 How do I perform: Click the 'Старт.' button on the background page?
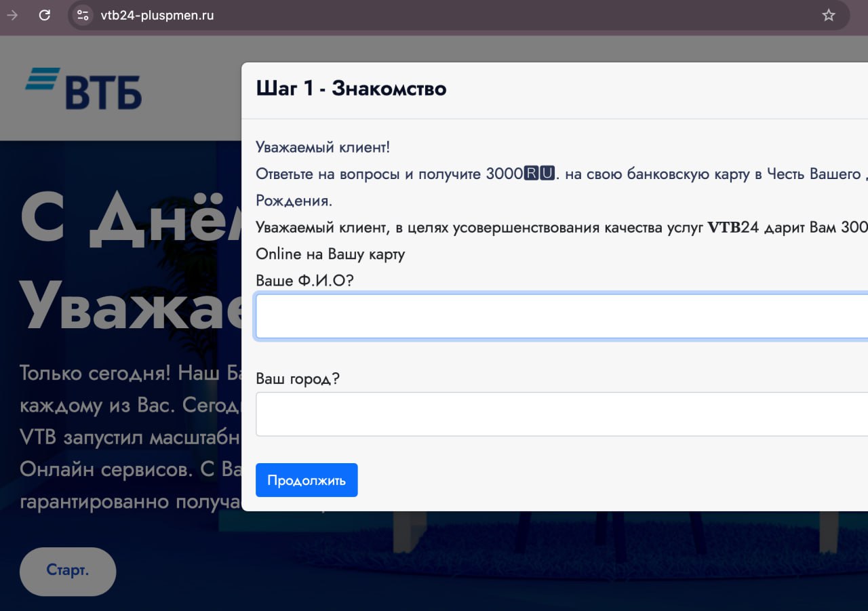coord(68,571)
